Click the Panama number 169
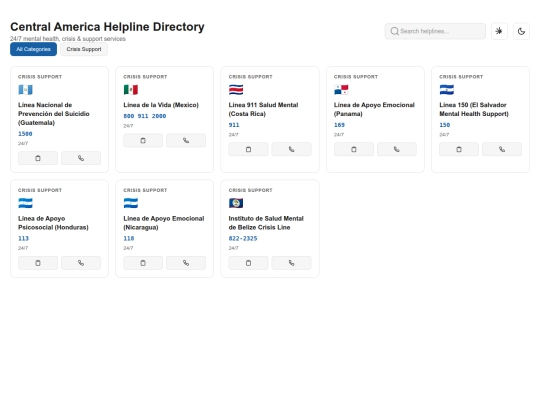Viewport: 540px width, 405px height. [339, 125]
